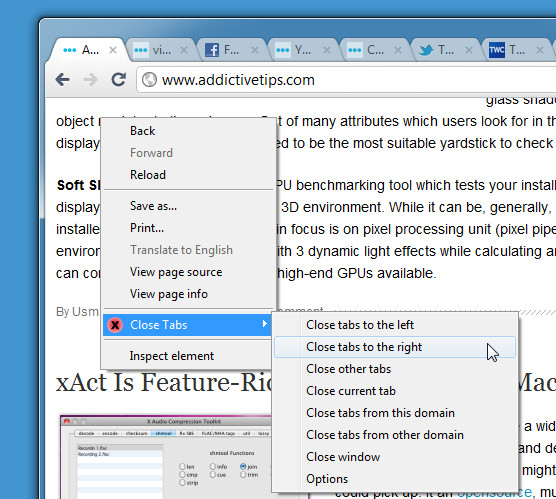Click the grayed Forward arrow icon

coord(90,79)
